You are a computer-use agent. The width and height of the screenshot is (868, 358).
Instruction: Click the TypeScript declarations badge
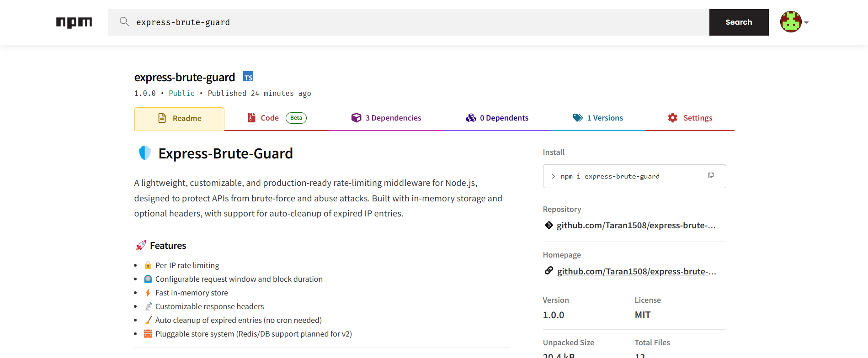pyautogui.click(x=248, y=77)
